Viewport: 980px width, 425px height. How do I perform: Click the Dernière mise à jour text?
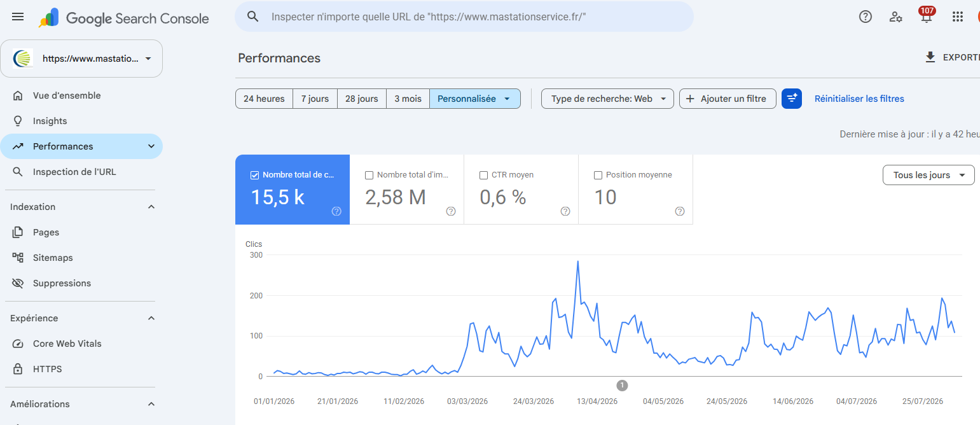click(909, 134)
